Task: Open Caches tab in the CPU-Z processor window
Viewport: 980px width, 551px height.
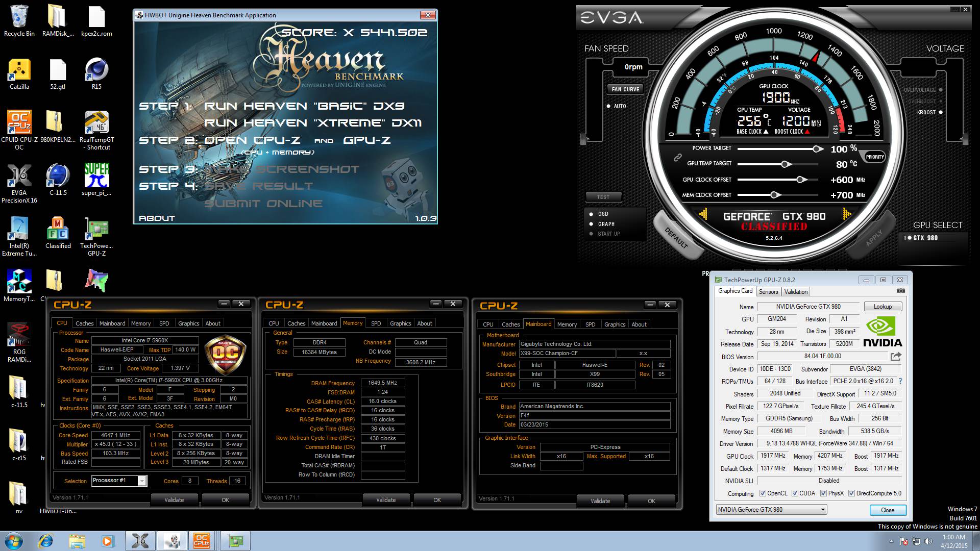Action: click(x=84, y=323)
